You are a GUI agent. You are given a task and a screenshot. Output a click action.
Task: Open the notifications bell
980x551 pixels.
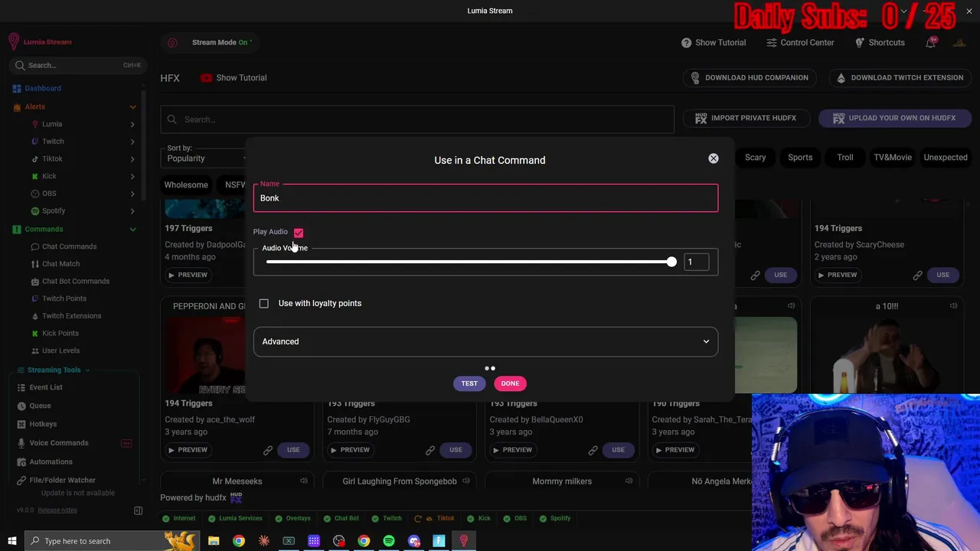click(x=930, y=43)
